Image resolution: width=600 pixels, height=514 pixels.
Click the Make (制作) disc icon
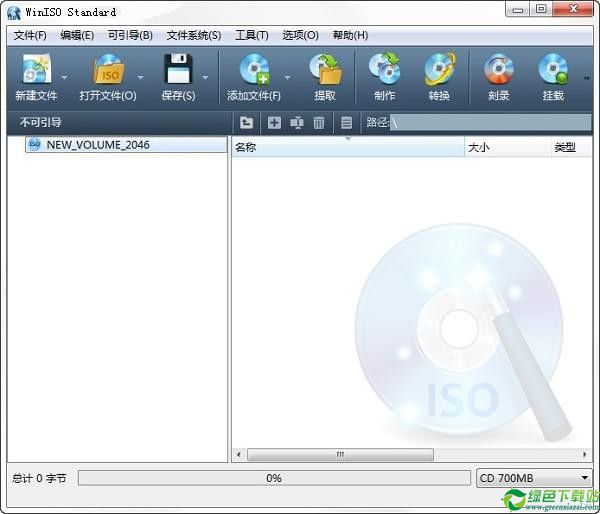point(384,70)
